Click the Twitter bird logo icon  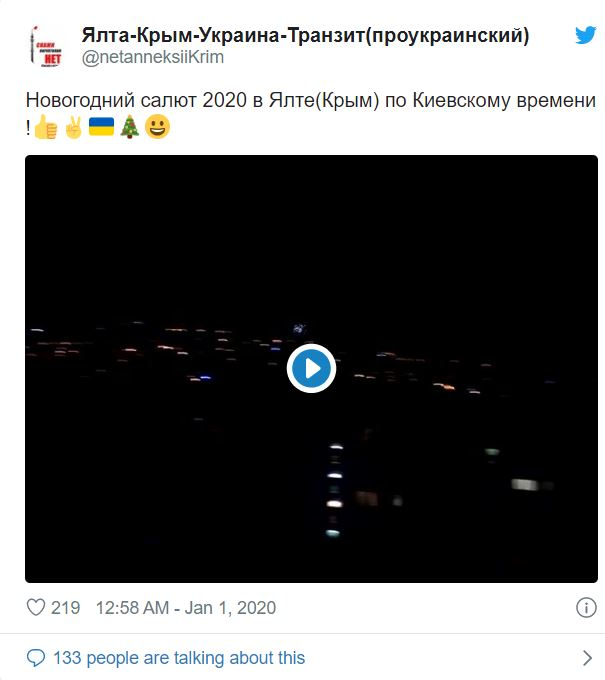(586, 35)
